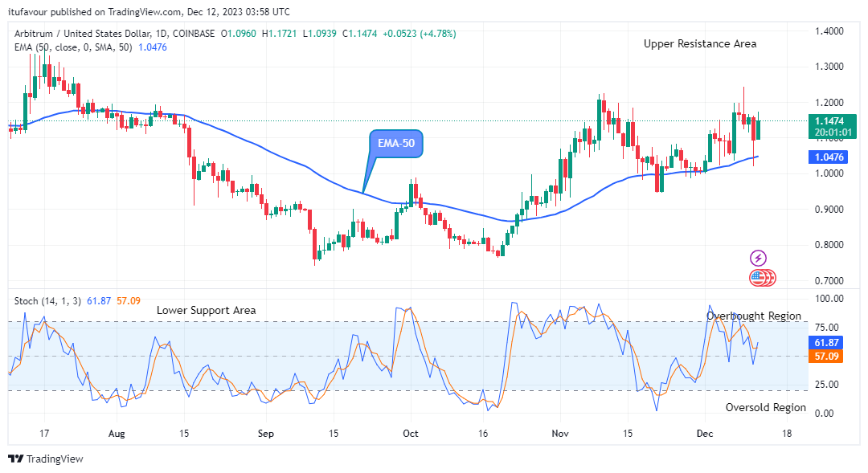Click the purple lightning bolt event icon
The width and height of the screenshot is (868, 473).
click(x=758, y=258)
